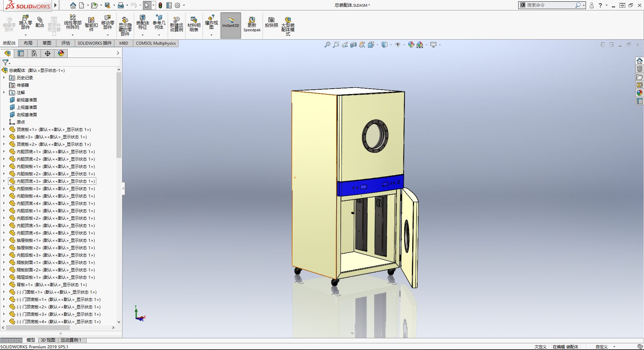Open View Orientation dropdown arrow

(378, 45)
